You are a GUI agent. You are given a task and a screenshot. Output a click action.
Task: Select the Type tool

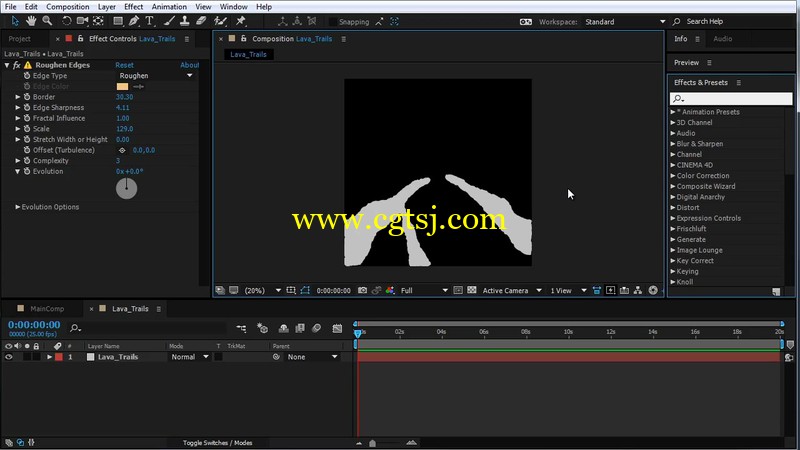click(x=149, y=21)
